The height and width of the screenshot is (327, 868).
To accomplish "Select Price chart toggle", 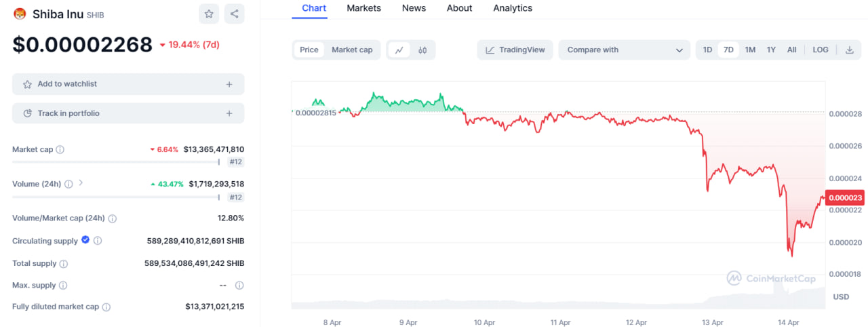I will 309,50.
